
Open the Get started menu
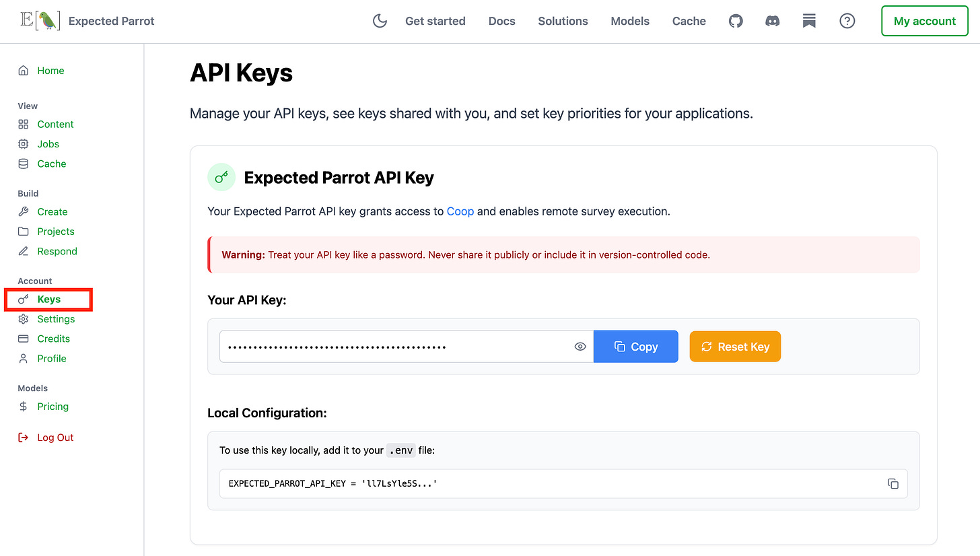tap(435, 21)
